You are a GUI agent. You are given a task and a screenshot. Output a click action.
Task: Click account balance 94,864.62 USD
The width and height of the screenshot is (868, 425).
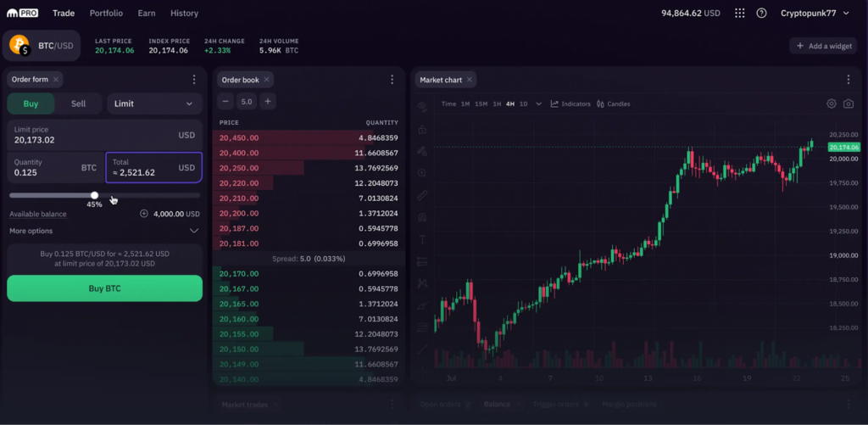(x=691, y=14)
